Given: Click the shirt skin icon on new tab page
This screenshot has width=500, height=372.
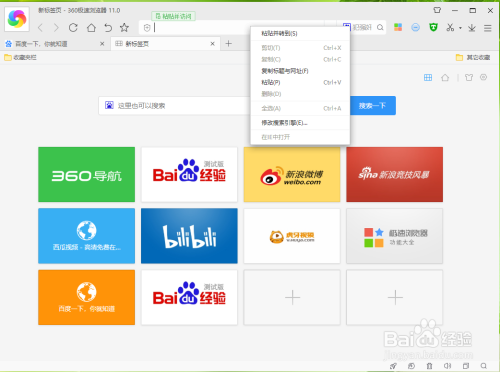Looking at the screenshot, I should tap(469, 78).
